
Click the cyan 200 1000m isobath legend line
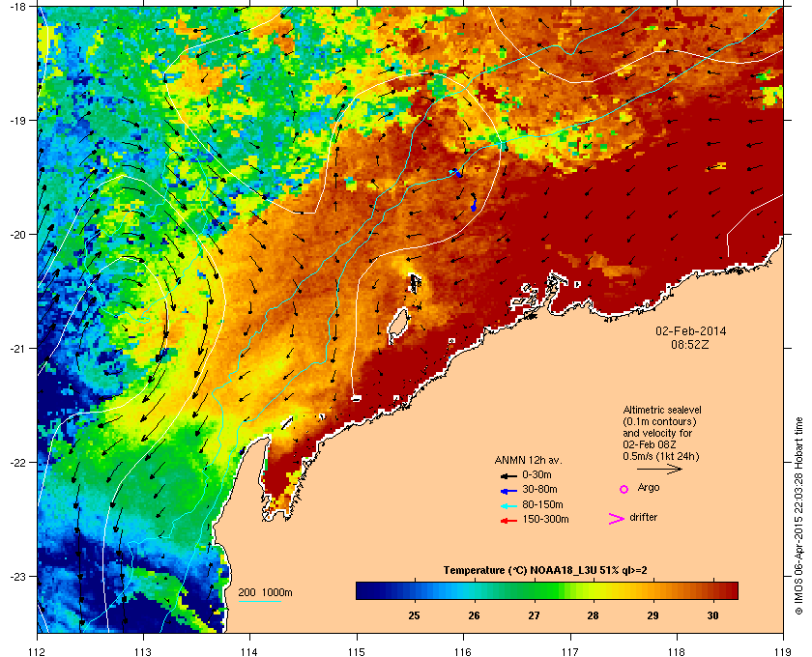pos(259,601)
